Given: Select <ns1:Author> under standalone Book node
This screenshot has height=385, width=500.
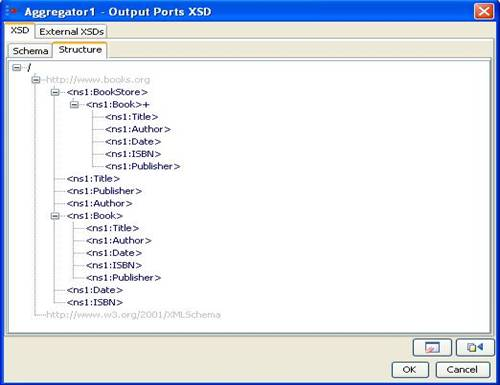Looking at the screenshot, I should [x=119, y=240].
